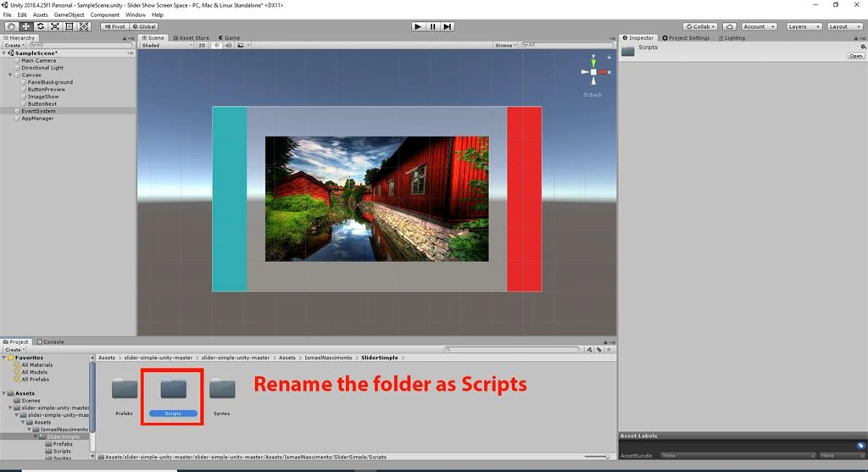The width and height of the screenshot is (868, 472).
Task: Select All Prefabs favorite
Action: 34,379
